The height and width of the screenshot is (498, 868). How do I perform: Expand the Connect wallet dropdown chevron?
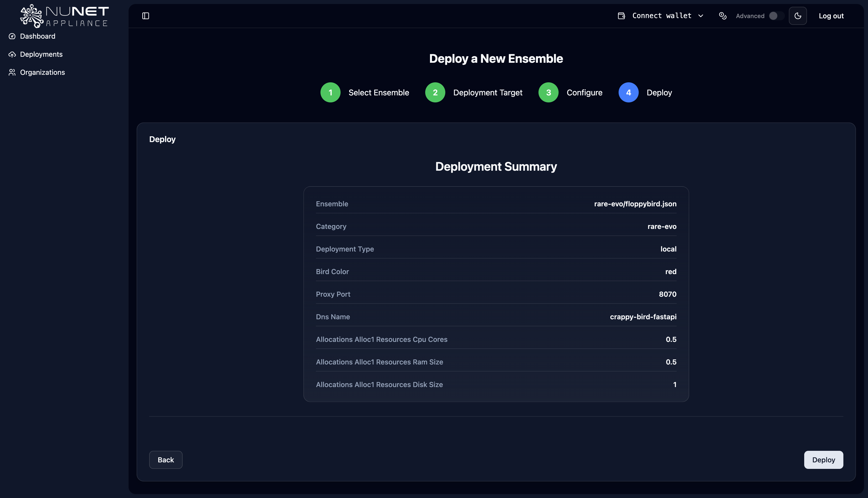(701, 16)
